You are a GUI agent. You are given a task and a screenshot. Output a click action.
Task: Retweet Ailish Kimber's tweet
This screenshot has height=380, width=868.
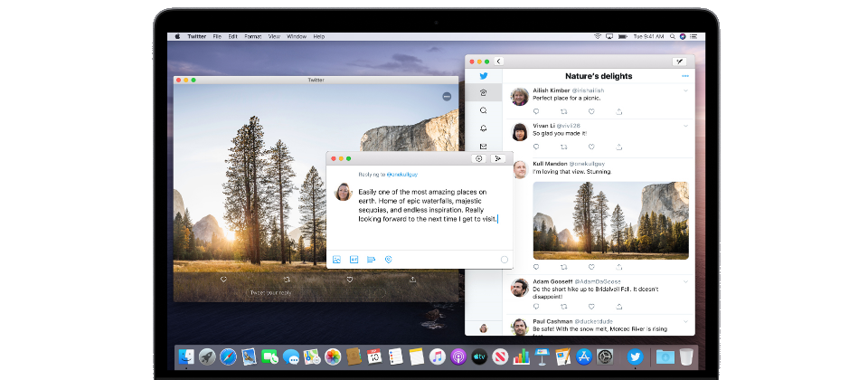pyautogui.click(x=563, y=111)
